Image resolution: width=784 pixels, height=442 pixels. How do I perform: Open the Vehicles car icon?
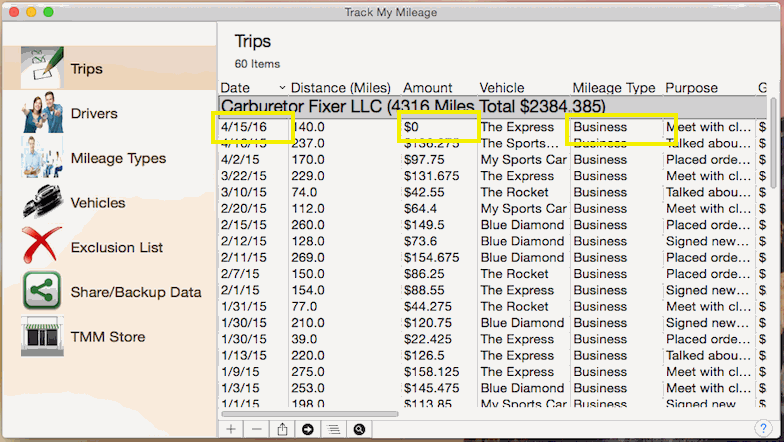point(42,202)
